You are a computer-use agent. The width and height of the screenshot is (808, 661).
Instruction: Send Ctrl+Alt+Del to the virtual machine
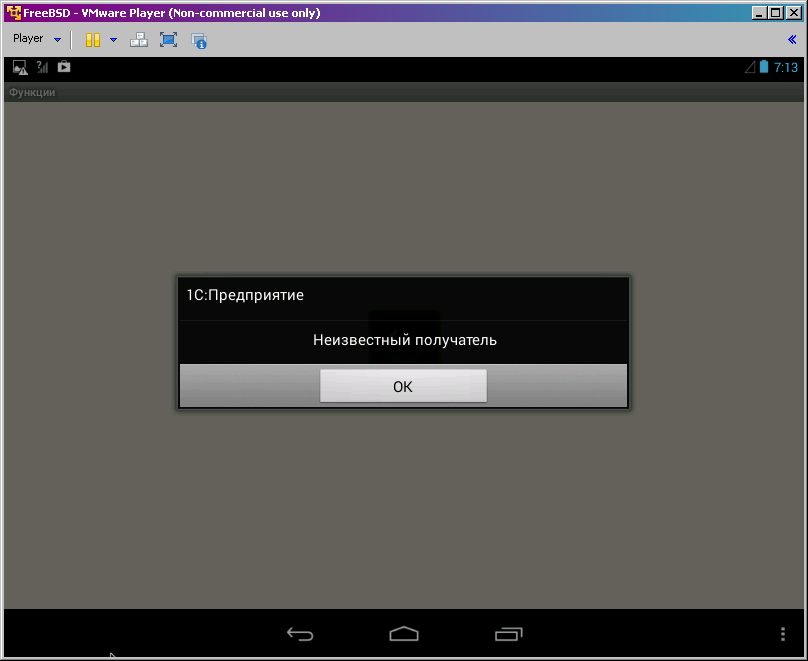(x=139, y=40)
